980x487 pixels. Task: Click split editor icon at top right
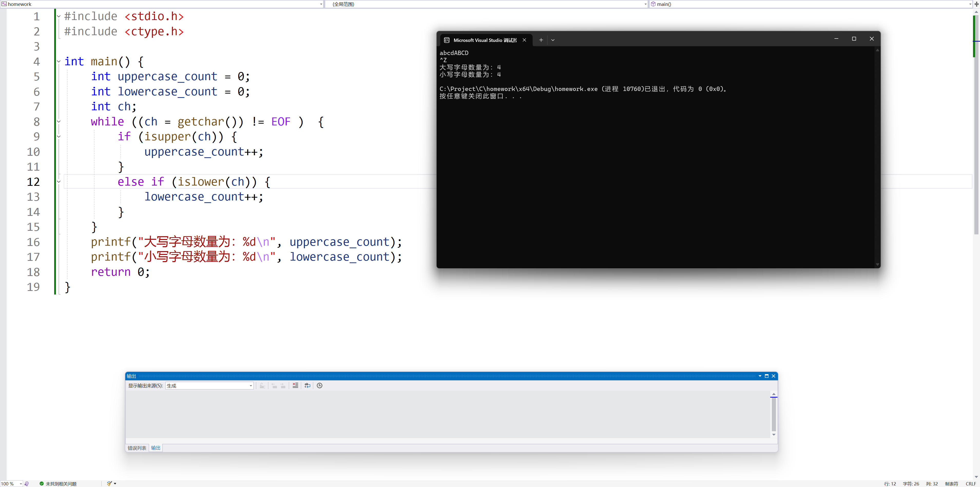click(976, 4)
